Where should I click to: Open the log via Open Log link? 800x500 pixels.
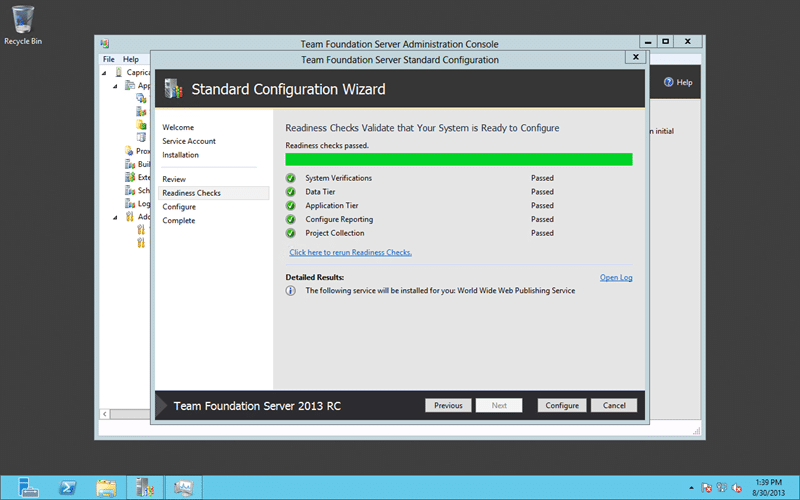pos(616,278)
